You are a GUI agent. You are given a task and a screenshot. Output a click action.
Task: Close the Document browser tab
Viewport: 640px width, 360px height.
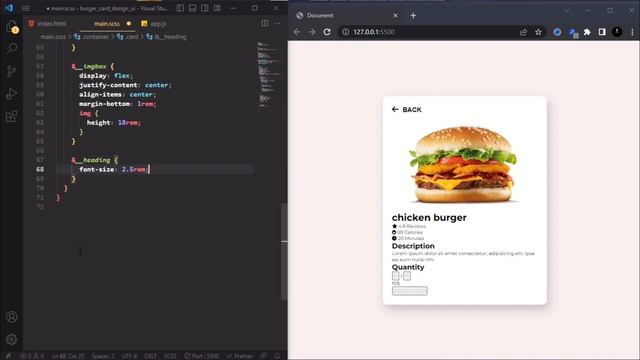click(x=395, y=16)
